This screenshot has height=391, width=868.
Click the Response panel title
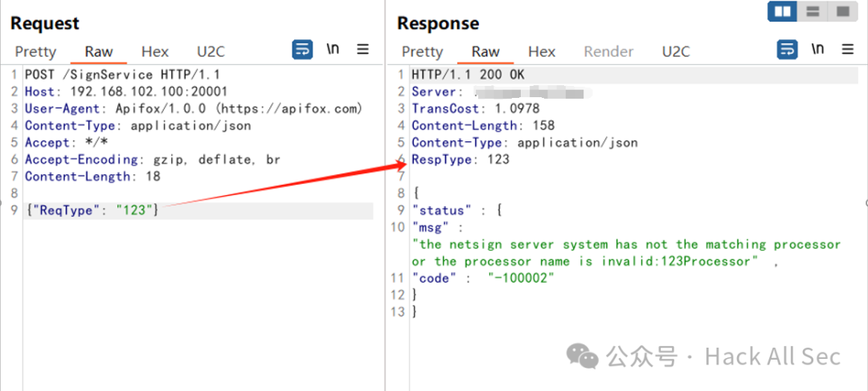(x=438, y=23)
